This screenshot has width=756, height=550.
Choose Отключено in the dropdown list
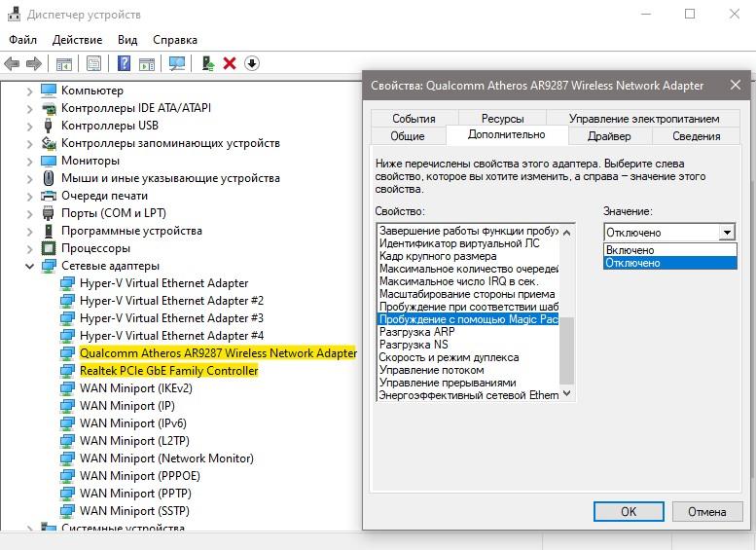pos(670,263)
